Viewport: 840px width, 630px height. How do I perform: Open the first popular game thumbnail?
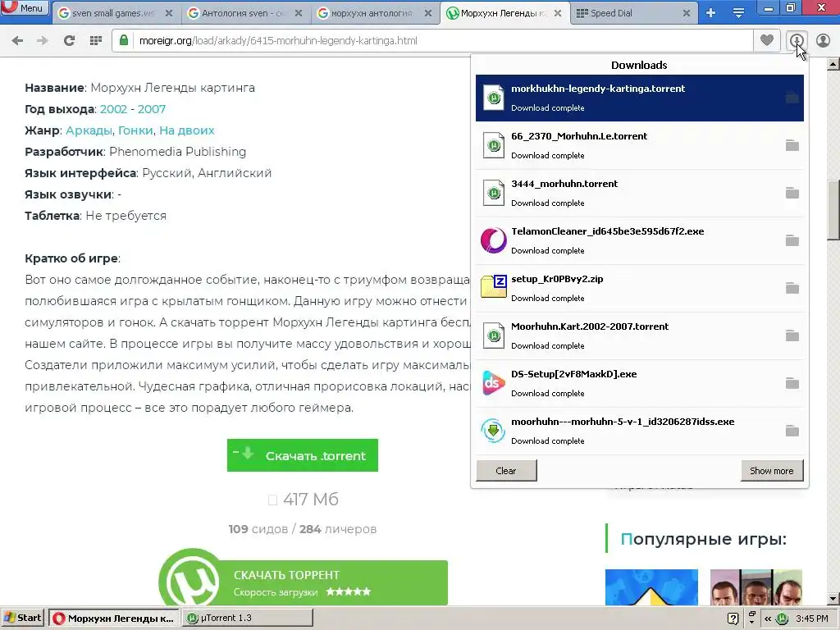(x=651, y=587)
